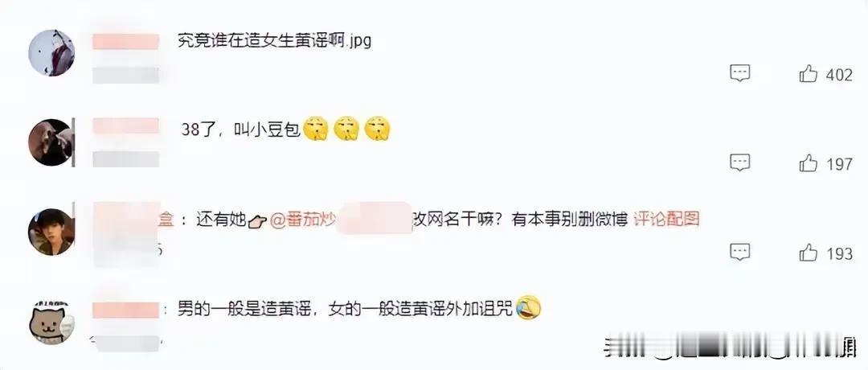Open the 评论配图 image link
This screenshot has height=370, width=868.
(x=666, y=220)
